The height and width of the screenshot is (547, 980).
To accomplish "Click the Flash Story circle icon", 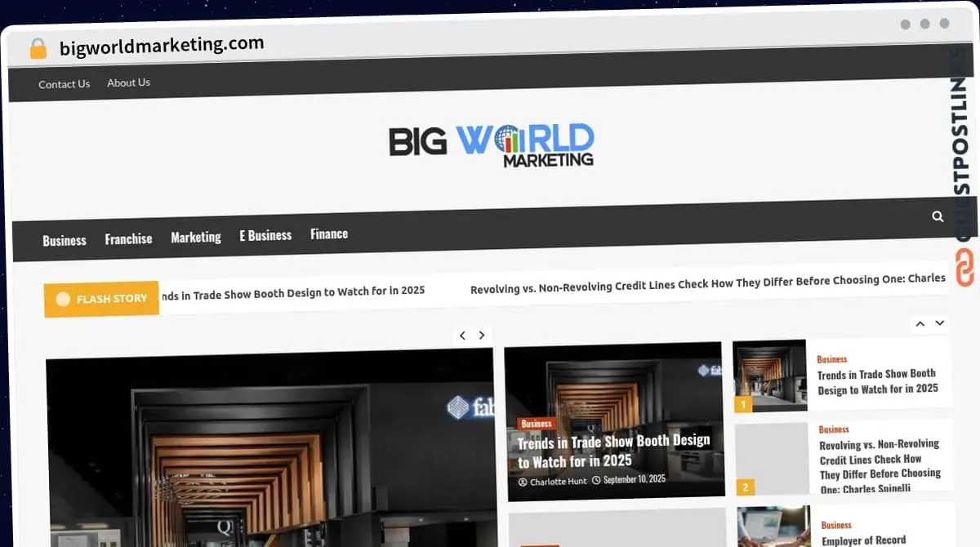I will pos(63,300).
